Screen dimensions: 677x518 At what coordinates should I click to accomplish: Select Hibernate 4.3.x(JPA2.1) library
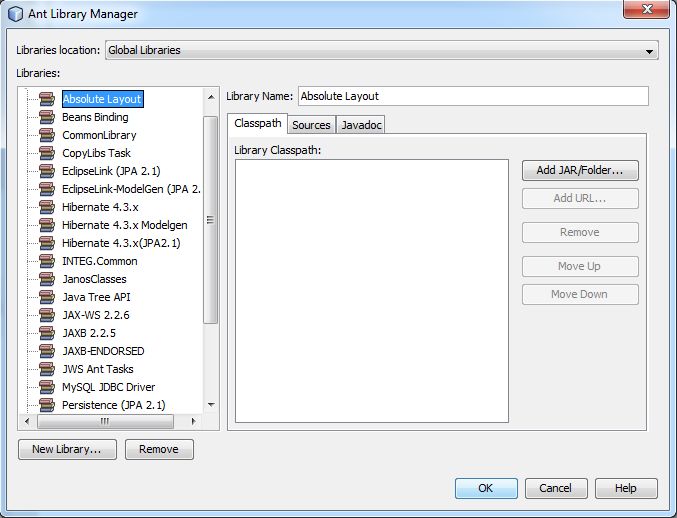(121, 243)
